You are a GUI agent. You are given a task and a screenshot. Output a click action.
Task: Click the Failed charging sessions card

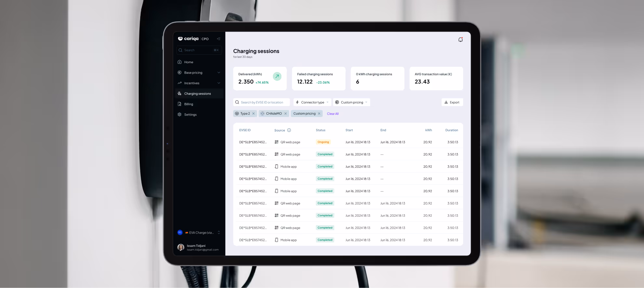click(319, 79)
